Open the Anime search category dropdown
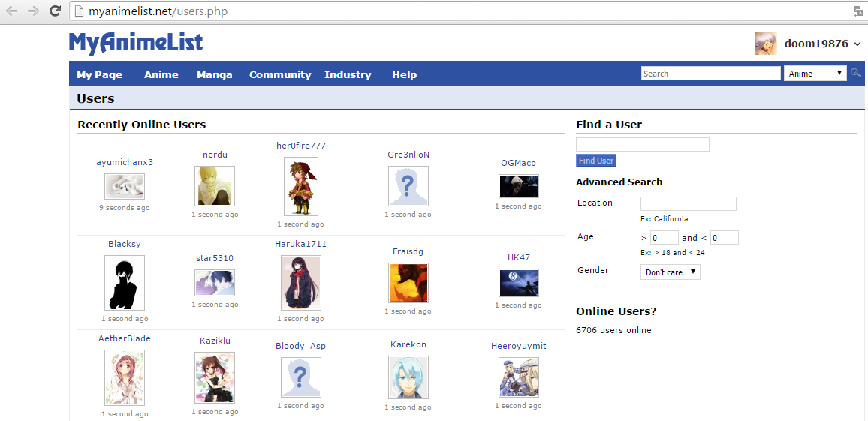This screenshot has height=421, width=868. click(815, 73)
